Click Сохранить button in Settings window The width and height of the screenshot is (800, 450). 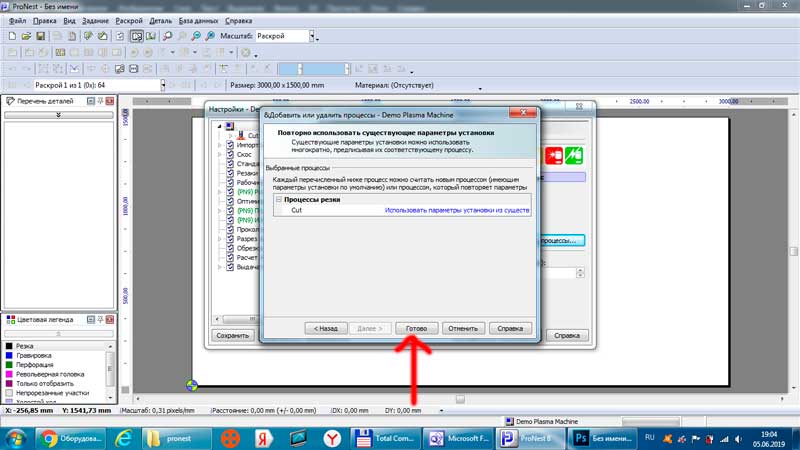233,336
